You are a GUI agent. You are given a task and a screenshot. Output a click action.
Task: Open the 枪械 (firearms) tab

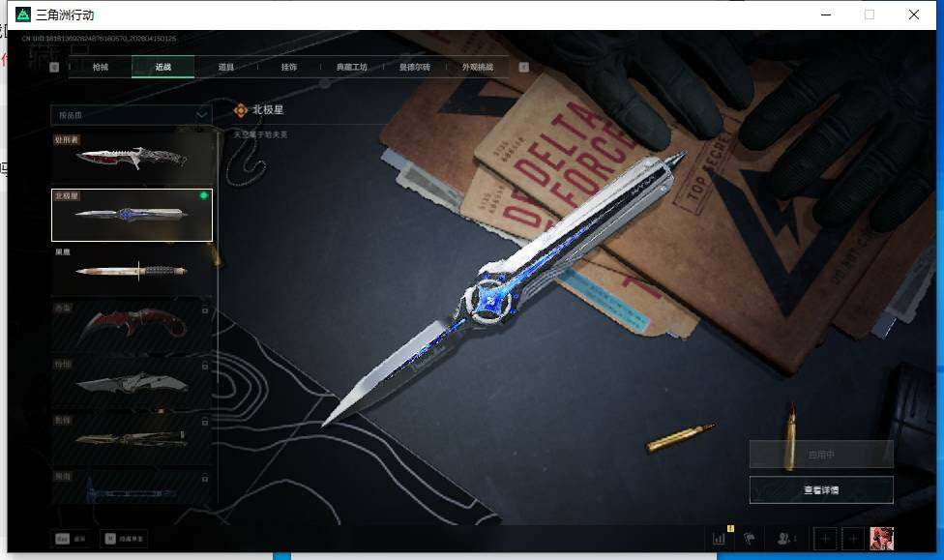(101, 67)
